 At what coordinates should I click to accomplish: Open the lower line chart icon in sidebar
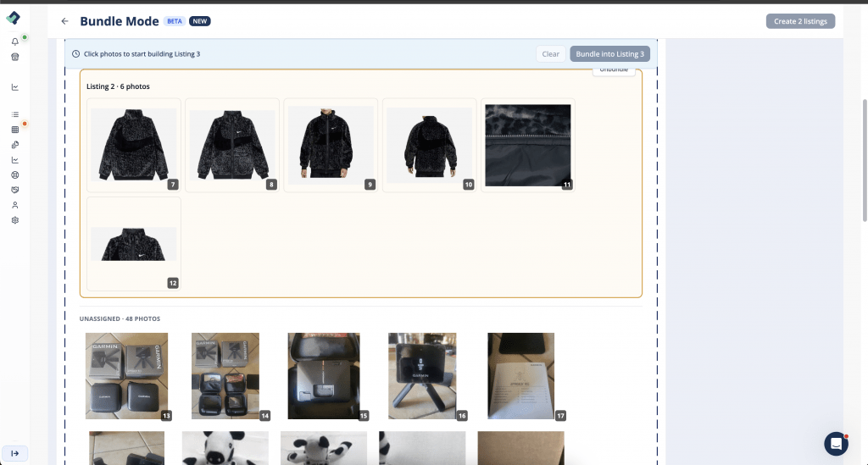(15, 160)
